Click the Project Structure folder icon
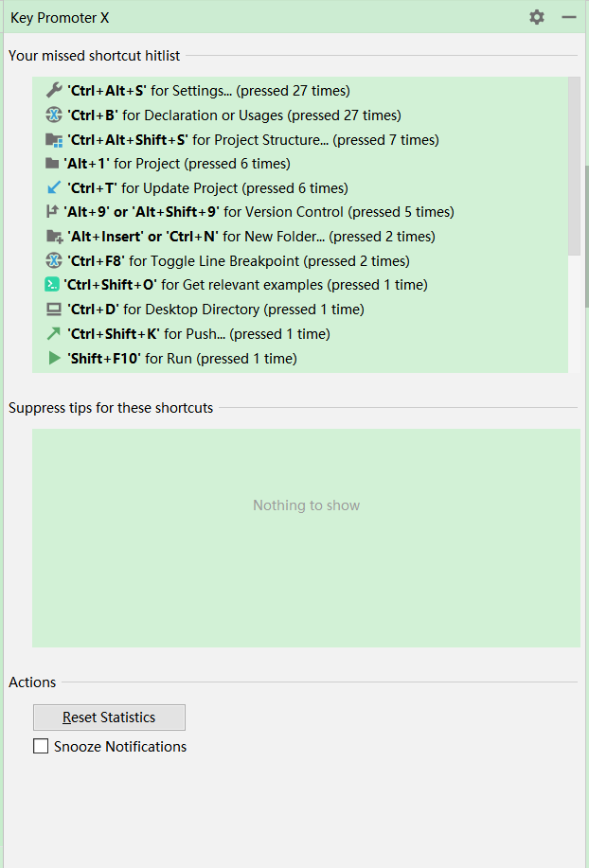 coord(54,140)
